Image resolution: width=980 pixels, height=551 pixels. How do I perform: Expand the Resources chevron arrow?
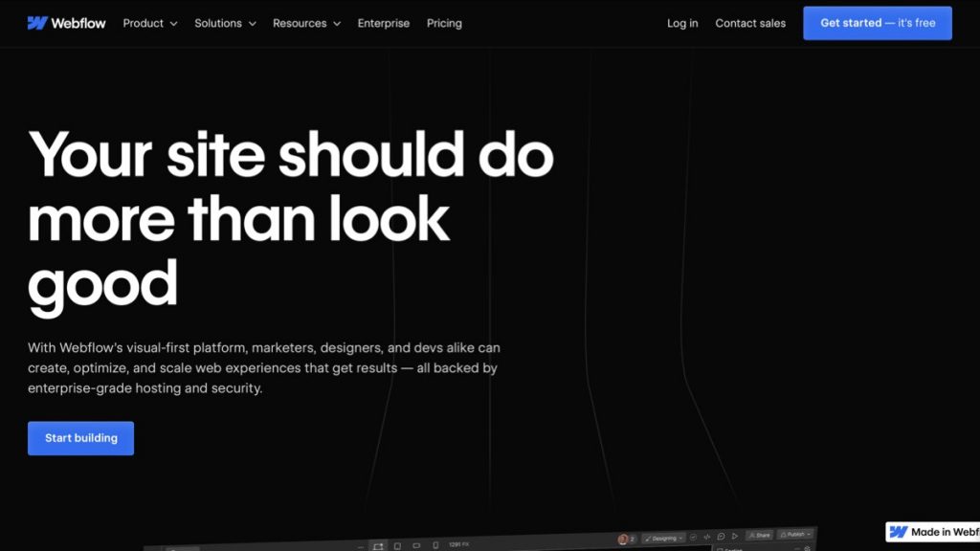coord(337,24)
